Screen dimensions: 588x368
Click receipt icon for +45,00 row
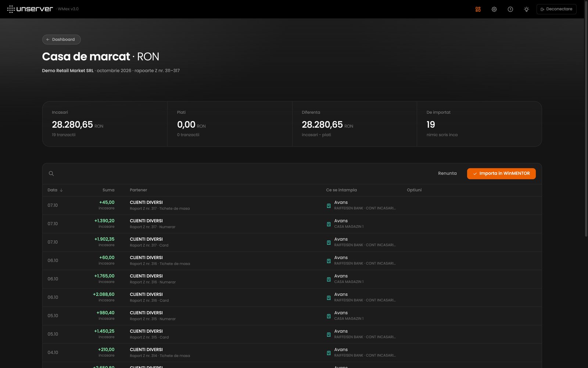pos(329,206)
